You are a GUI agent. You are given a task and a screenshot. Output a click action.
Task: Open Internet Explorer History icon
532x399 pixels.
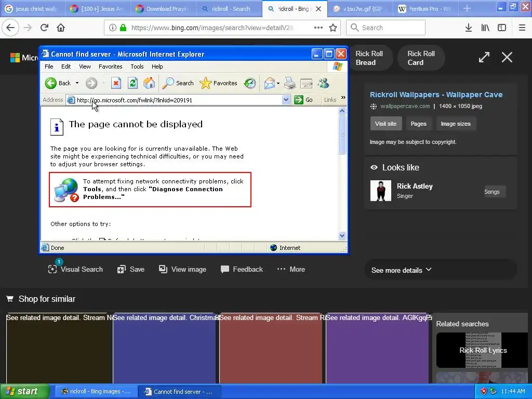[250, 83]
